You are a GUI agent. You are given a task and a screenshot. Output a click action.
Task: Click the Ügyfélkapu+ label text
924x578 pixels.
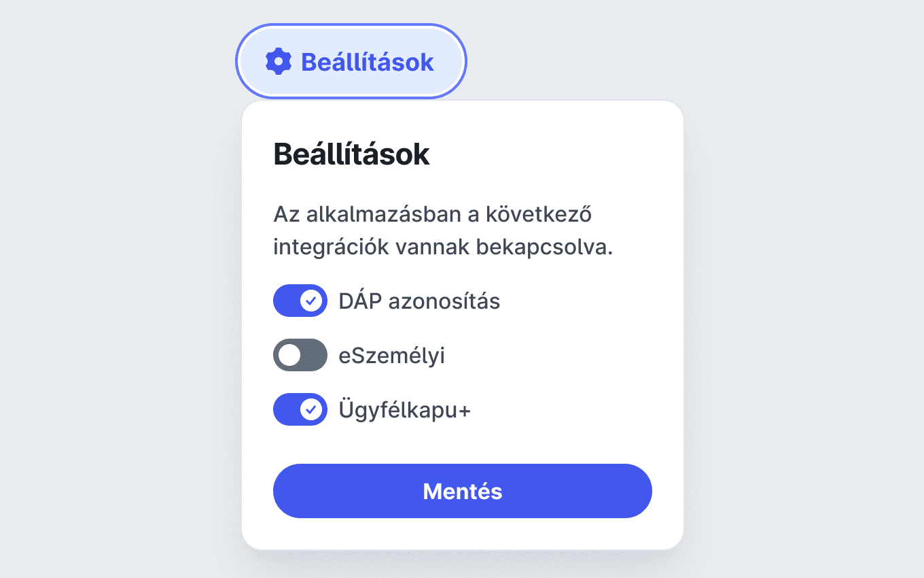tap(404, 410)
